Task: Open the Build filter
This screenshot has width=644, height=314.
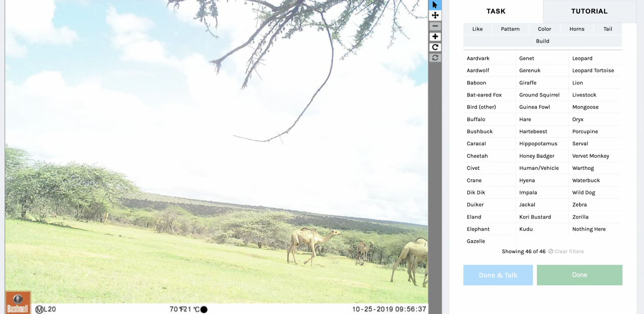Action: tap(542, 41)
